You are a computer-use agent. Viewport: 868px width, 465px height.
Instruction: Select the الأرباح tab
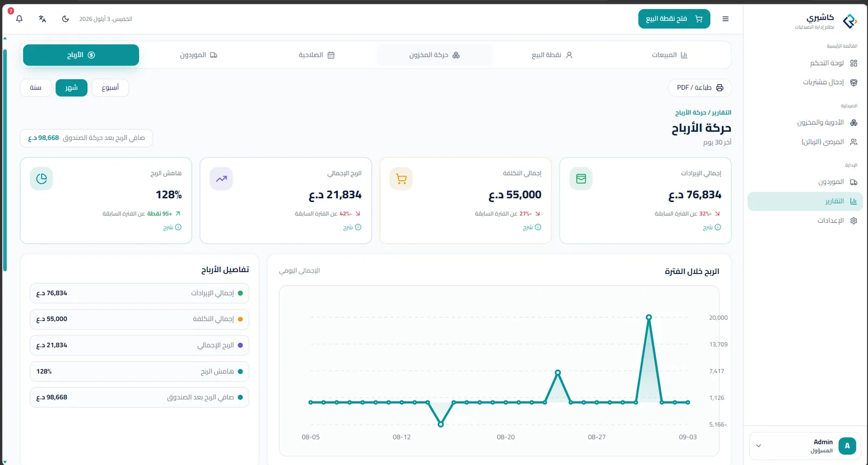81,55
